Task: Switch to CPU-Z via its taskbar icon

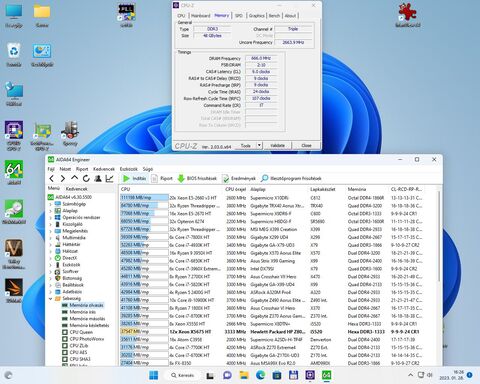Action: tap(310, 375)
